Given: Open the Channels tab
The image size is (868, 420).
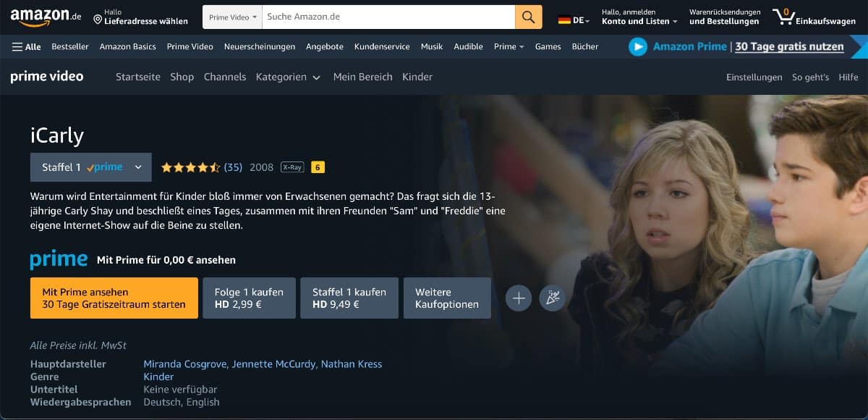Looking at the screenshot, I should tap(225, 77).
